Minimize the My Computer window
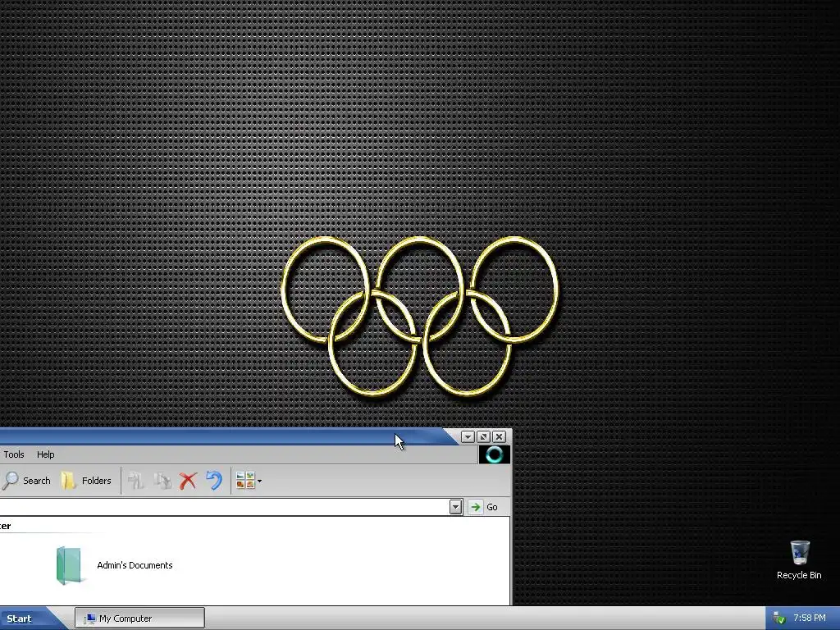Screen dimensions: 840x630 tap(468, 436)
